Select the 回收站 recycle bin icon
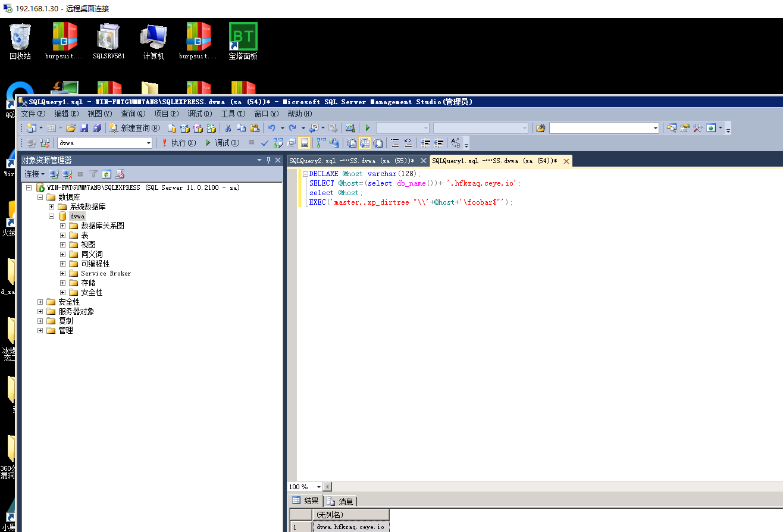 20,42
